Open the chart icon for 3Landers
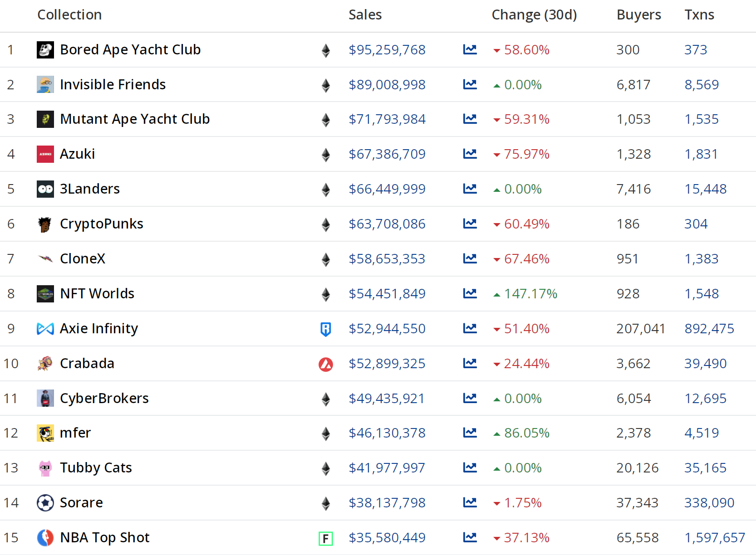756x555 pixels. [470, 189]
